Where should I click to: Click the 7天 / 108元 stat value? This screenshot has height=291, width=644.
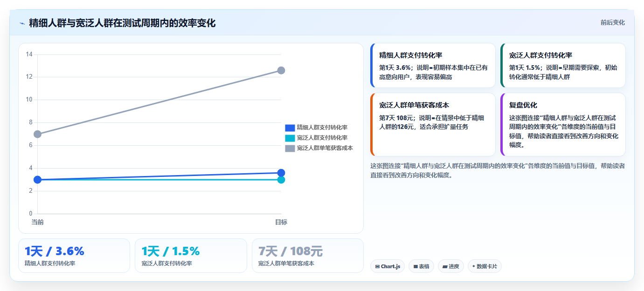coord(291,251)
